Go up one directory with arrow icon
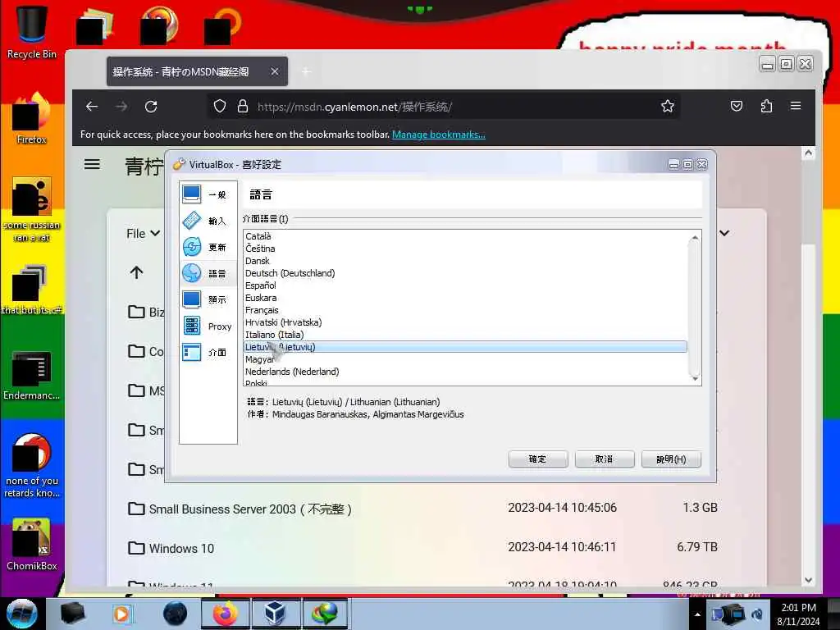The width and height of the screenshot is (840, 630). [137, 272]
